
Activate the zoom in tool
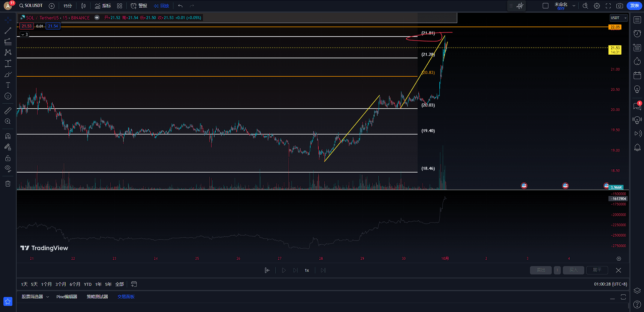pos(8,121)
